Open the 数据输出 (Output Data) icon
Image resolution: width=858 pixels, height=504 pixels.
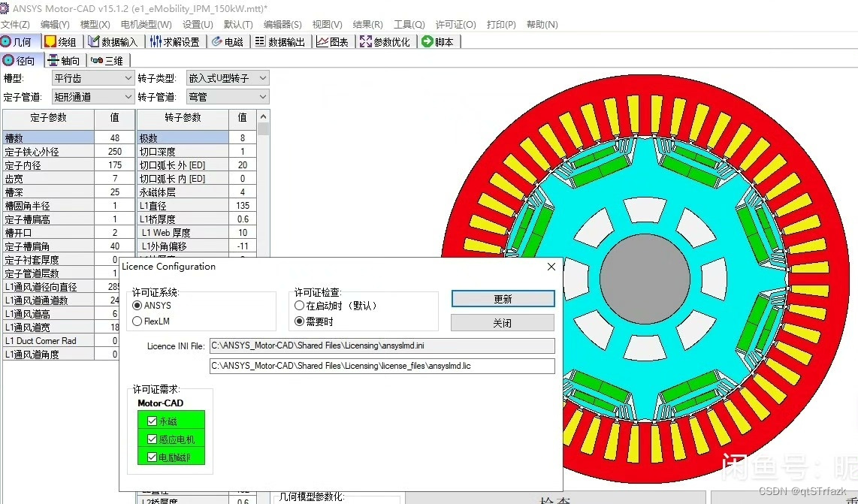tap(280, 41)
